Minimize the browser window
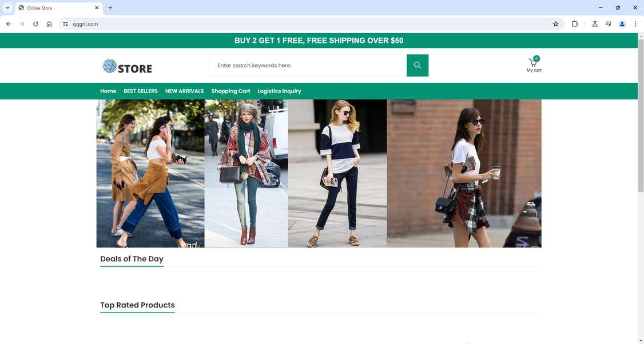The image size is (644, 344). (x=601, y=8)
